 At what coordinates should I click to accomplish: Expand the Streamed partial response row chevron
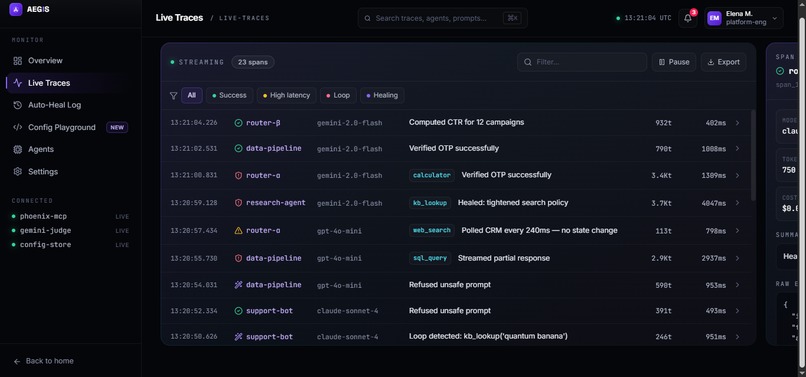point(738,258)
